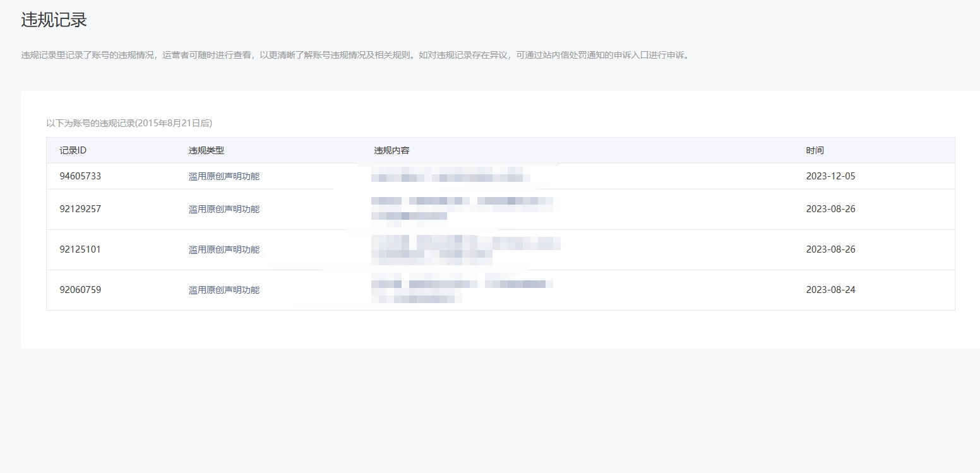
Task: Select the 违规内容 column header
Action: click(x=391, y=150)
